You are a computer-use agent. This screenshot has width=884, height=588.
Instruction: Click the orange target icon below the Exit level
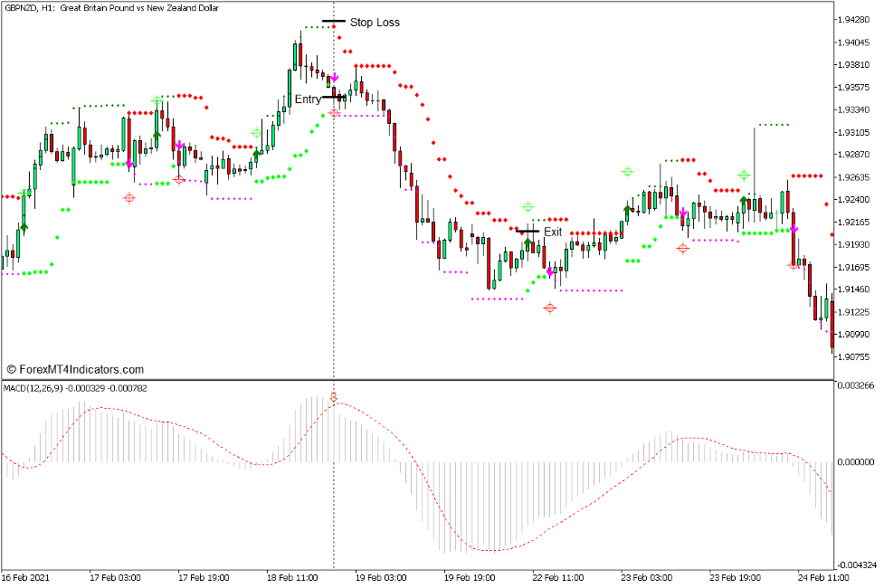pyautogui.click(x=550, y=308)
